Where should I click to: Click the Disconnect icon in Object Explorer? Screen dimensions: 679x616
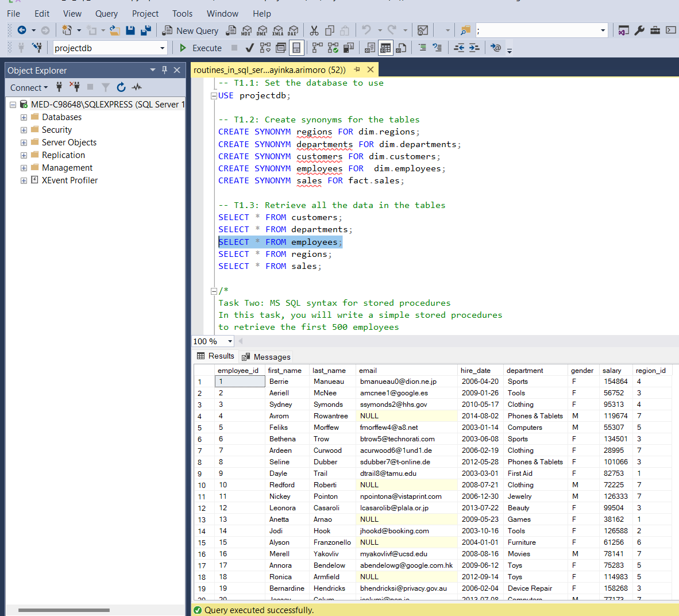coord(75,87)
